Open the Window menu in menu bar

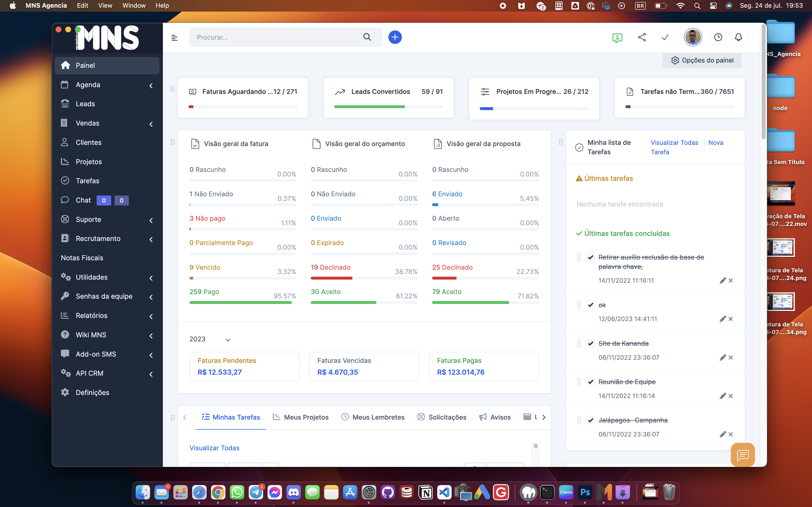[134, 5]
